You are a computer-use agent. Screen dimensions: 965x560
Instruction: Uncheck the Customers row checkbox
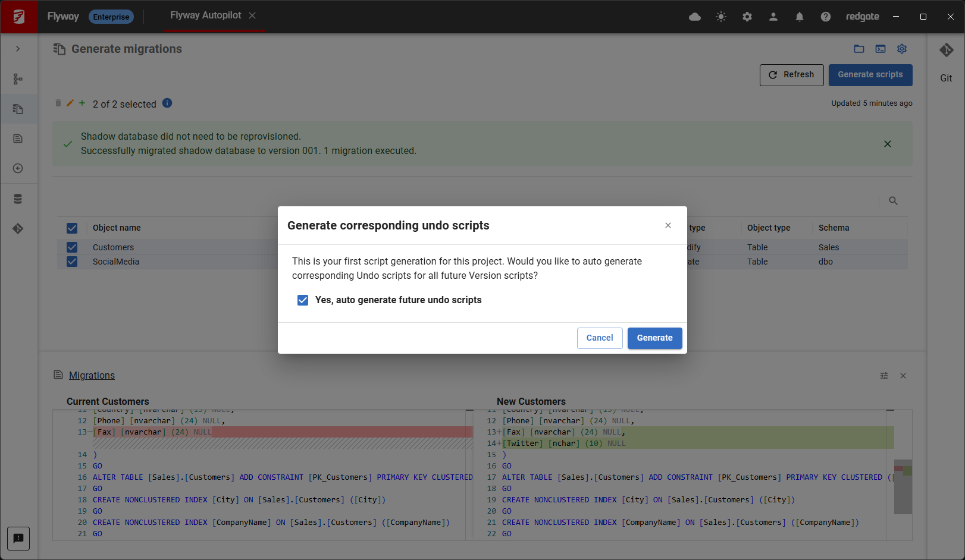click(72, 247)
